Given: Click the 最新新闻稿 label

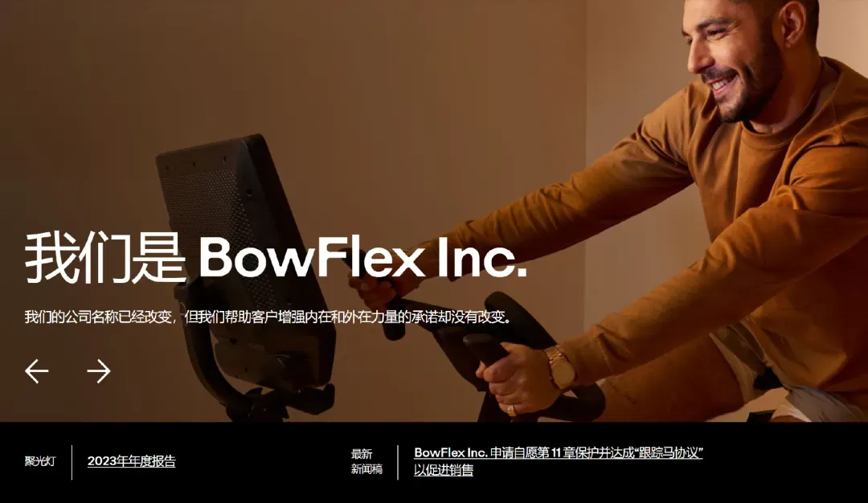Looking at the screenshot, I should (x=366, y=461).
